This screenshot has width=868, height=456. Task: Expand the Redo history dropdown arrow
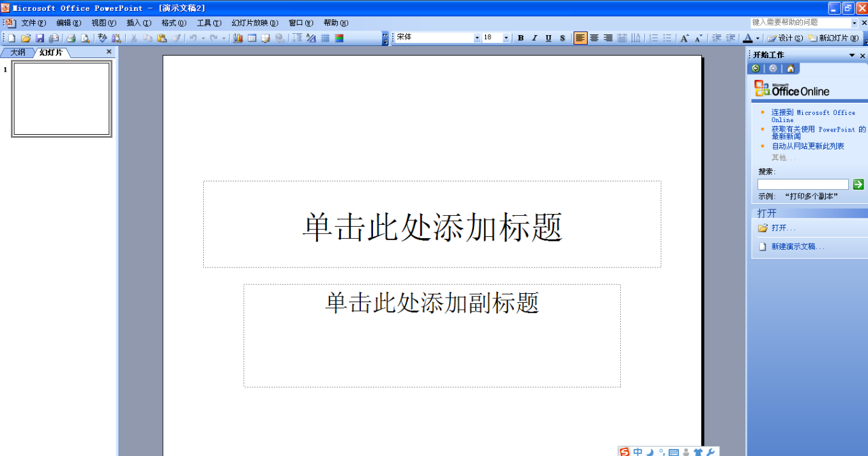pos(224,38)
